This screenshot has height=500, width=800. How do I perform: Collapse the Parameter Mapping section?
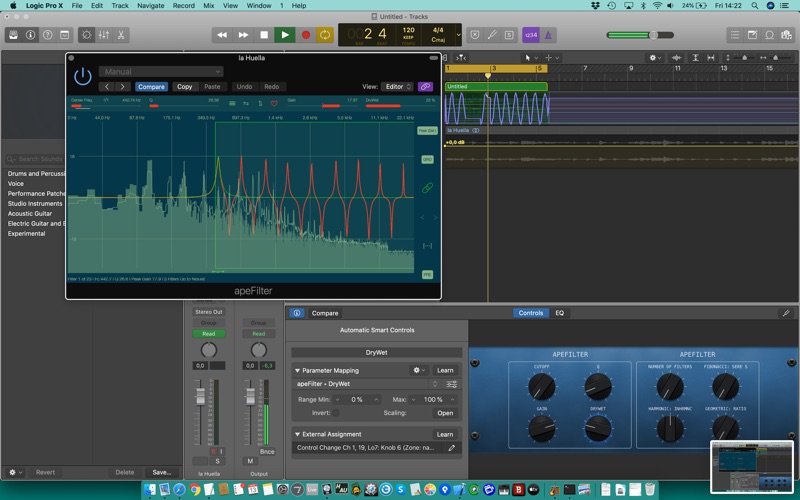(x=297, y=370)
